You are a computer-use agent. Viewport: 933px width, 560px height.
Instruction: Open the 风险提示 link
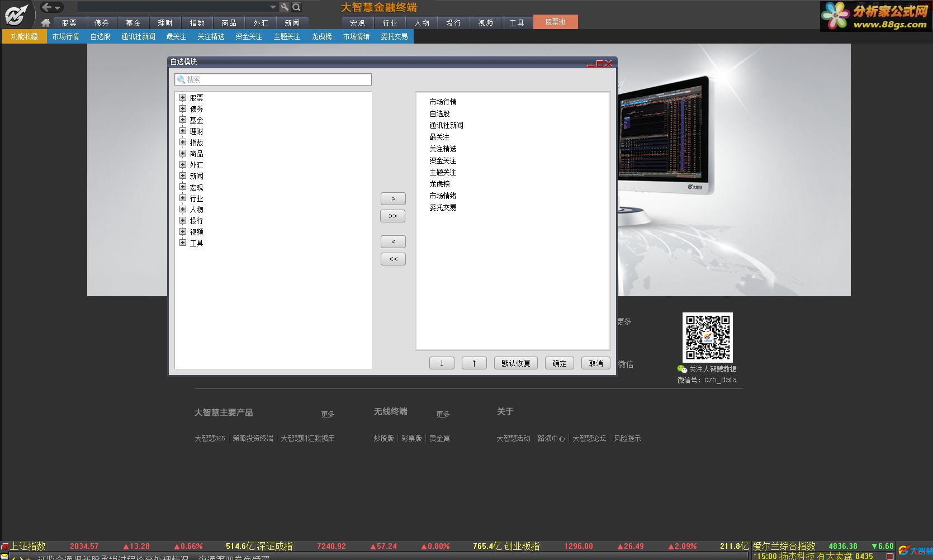coord(627,438)
